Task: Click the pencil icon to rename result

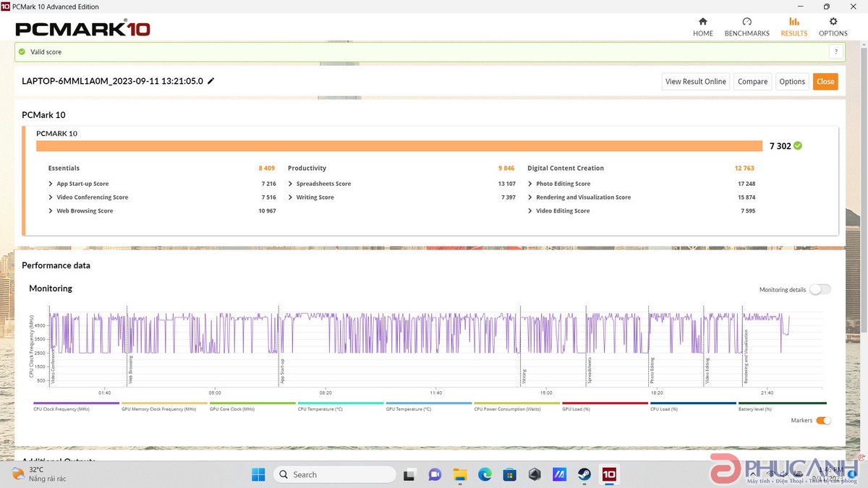Action: [211, 81]
